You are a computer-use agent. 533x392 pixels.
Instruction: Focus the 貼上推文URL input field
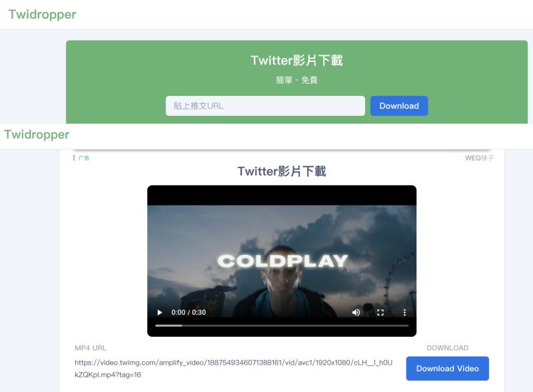[x=265, y=105]
